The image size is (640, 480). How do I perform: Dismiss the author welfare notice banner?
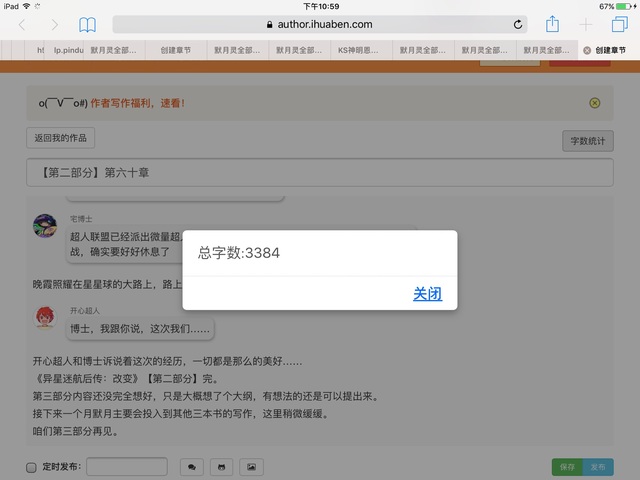595,103
